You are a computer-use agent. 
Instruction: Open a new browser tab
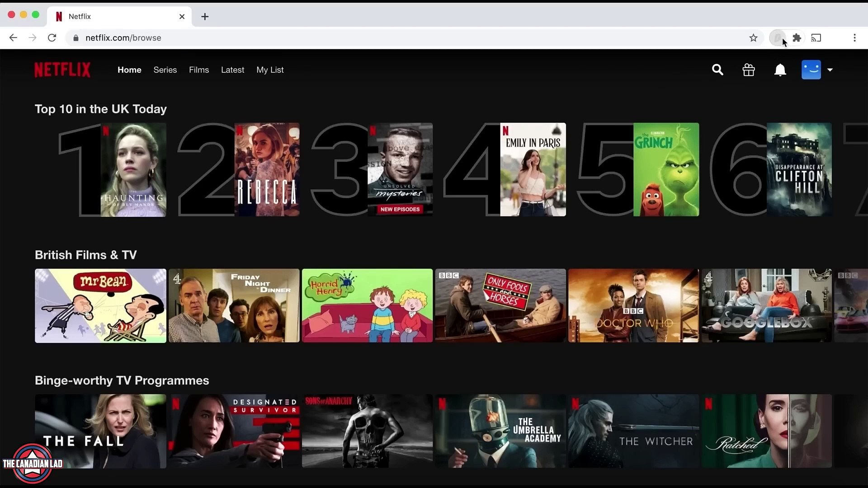click(205, 17)
